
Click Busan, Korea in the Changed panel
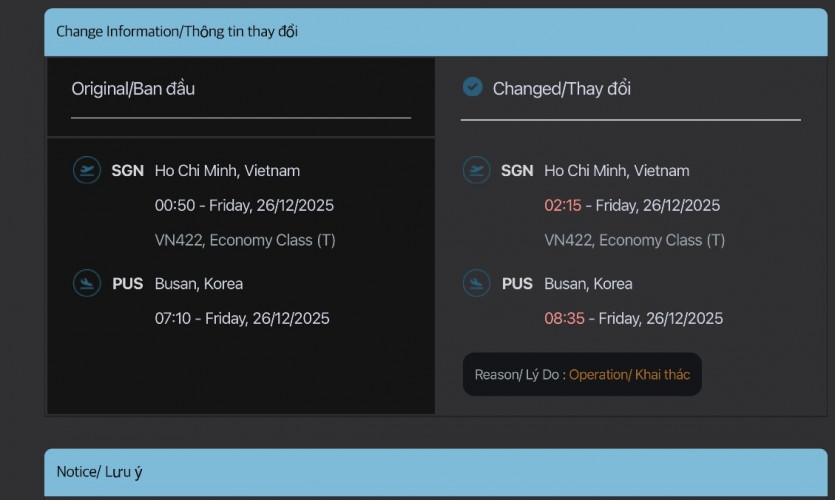(x=588, y=284)
